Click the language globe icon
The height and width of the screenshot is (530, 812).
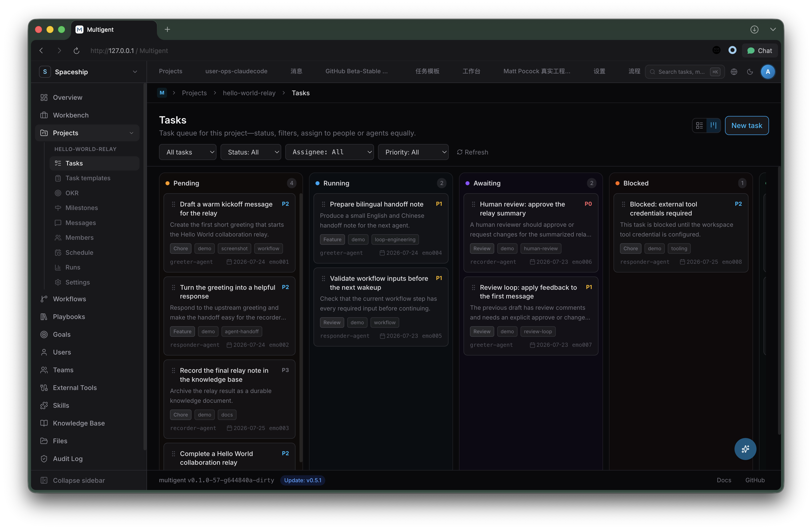point(734,72)
